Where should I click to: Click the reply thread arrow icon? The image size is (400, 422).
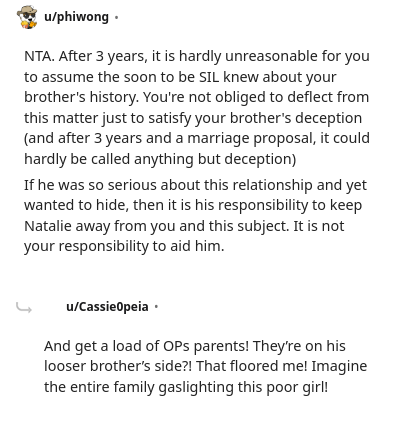point(24,308)
